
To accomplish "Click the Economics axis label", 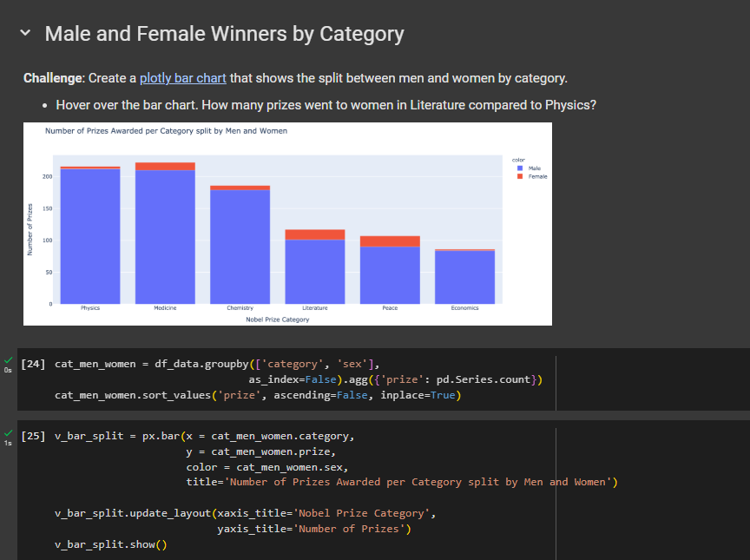I will [465, 308].
